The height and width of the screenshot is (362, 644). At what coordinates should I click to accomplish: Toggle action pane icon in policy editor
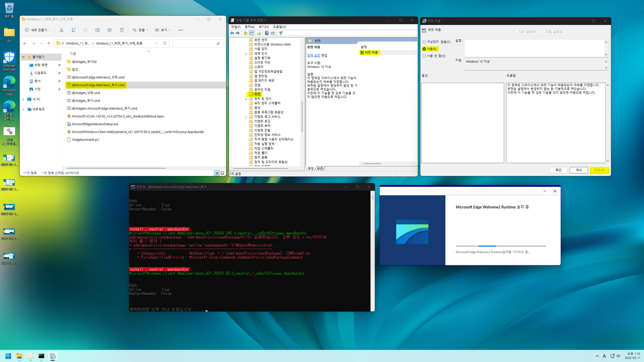pos(273,33)
